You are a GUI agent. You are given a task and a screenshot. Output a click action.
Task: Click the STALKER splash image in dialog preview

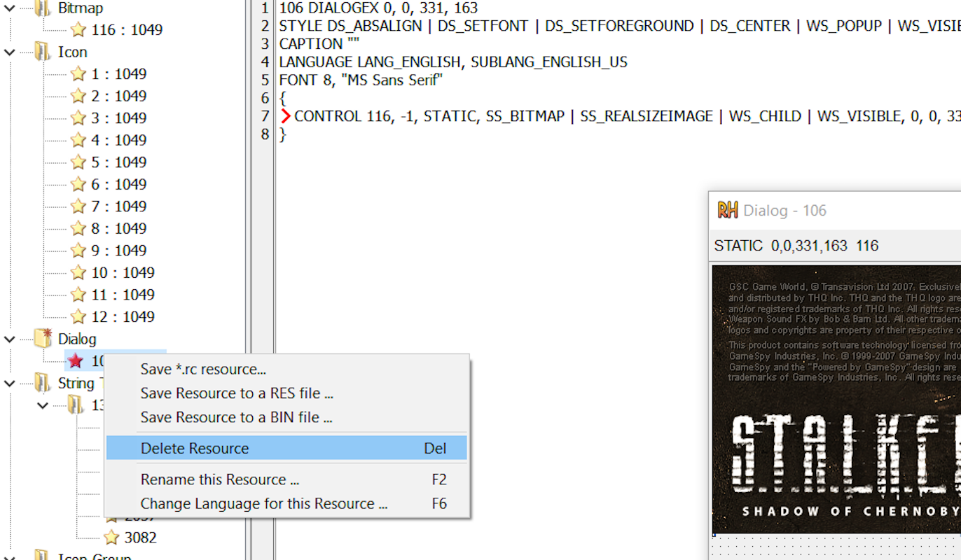click(836, 399)
